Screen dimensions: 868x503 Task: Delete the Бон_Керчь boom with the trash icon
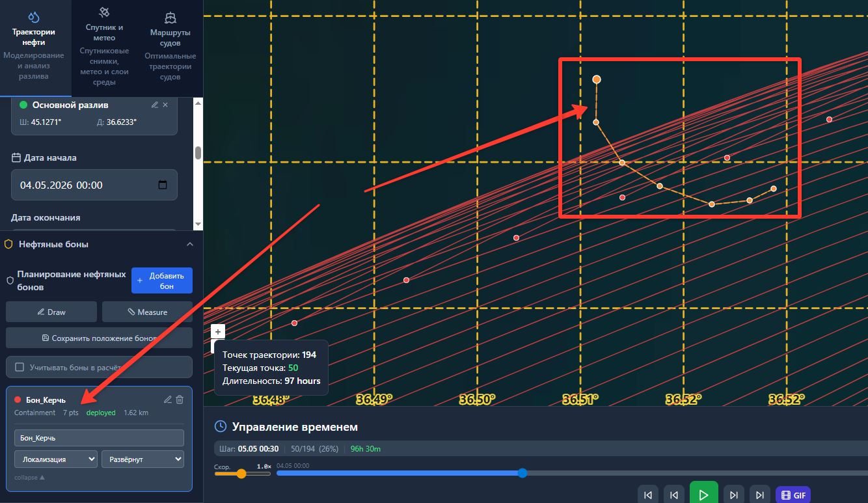180,400
